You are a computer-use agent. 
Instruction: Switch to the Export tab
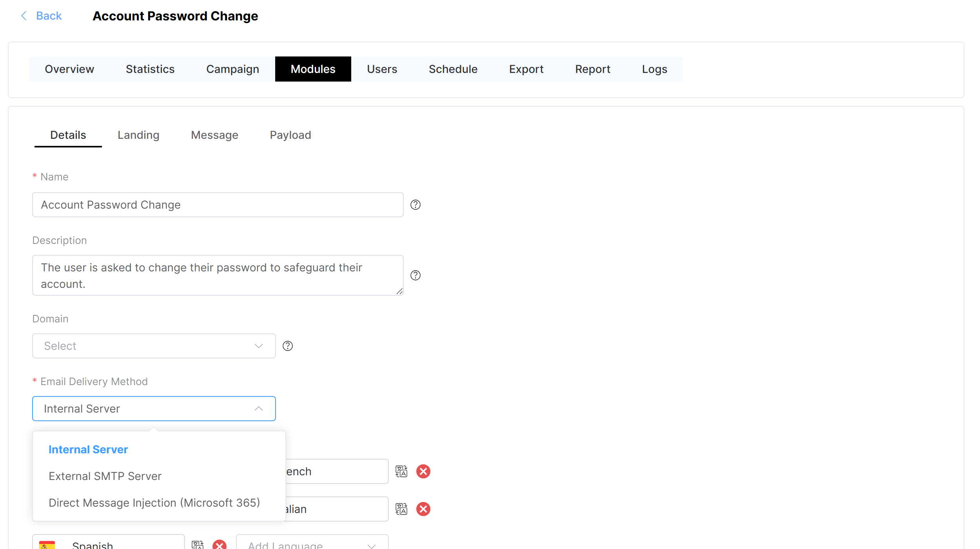coord(526,69)
